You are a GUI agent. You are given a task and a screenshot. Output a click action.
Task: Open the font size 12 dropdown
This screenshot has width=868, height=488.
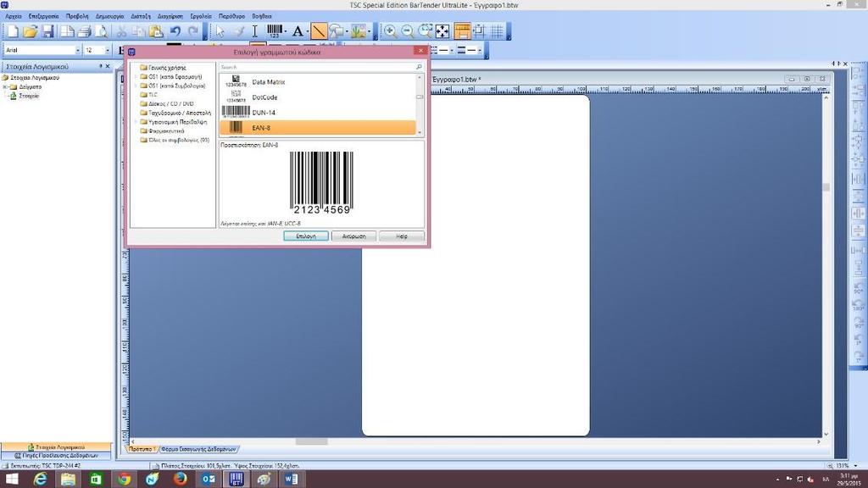click(x=108, y=50)
